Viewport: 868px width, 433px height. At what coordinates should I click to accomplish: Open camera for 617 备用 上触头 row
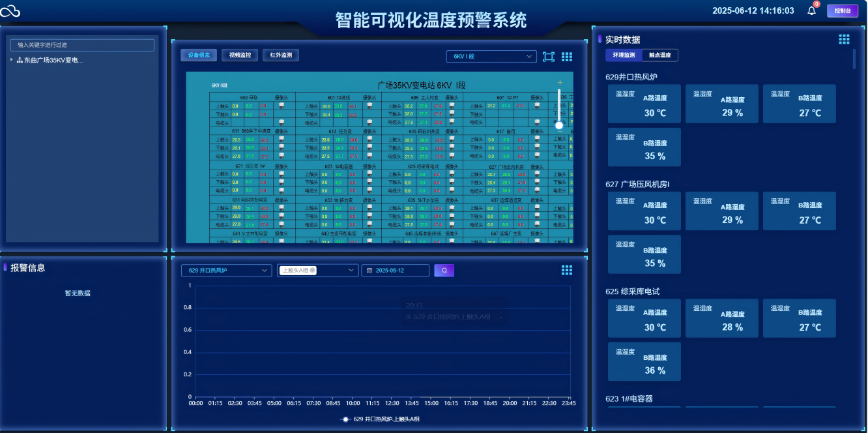[x=537, y=140]
